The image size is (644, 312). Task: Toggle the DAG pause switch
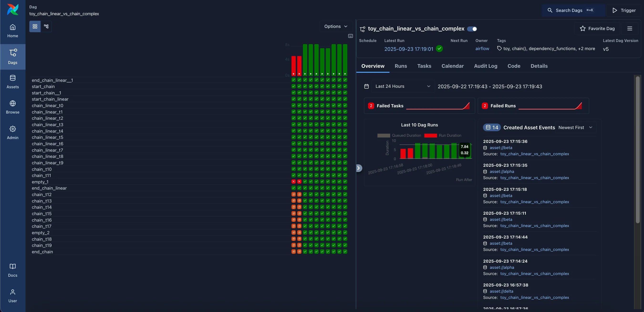click(x=472, y=29)
